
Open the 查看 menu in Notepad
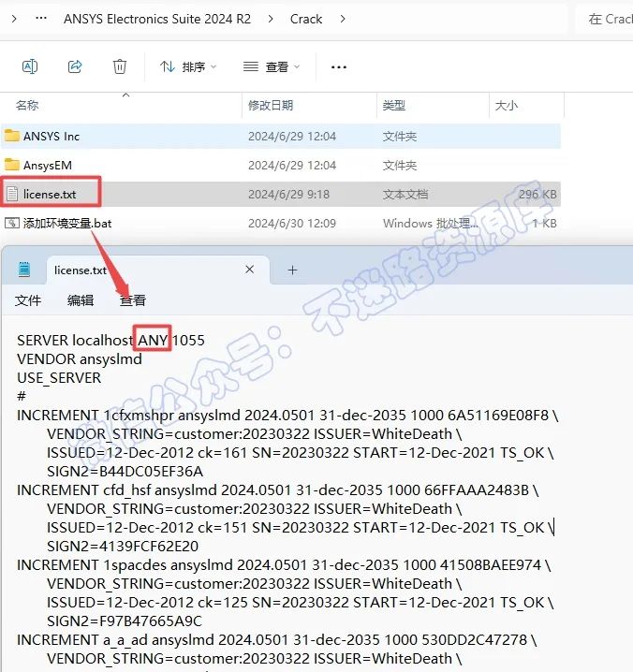tap(133, 300)
